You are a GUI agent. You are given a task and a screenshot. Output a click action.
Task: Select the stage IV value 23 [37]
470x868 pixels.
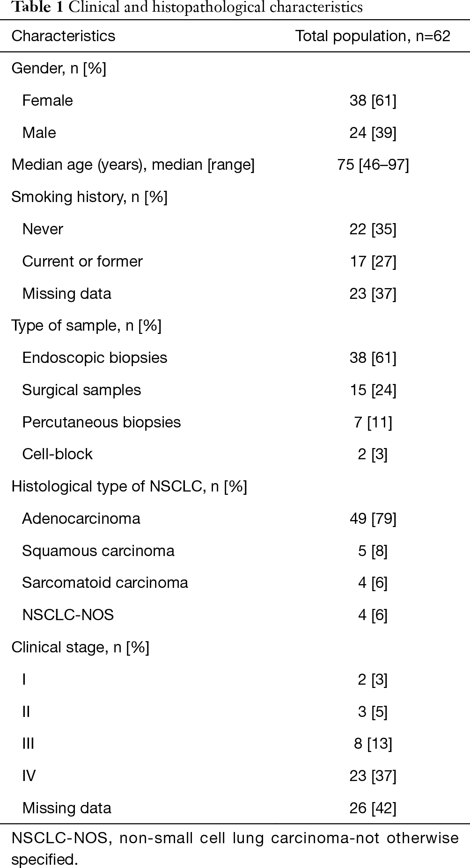[373, 776]
